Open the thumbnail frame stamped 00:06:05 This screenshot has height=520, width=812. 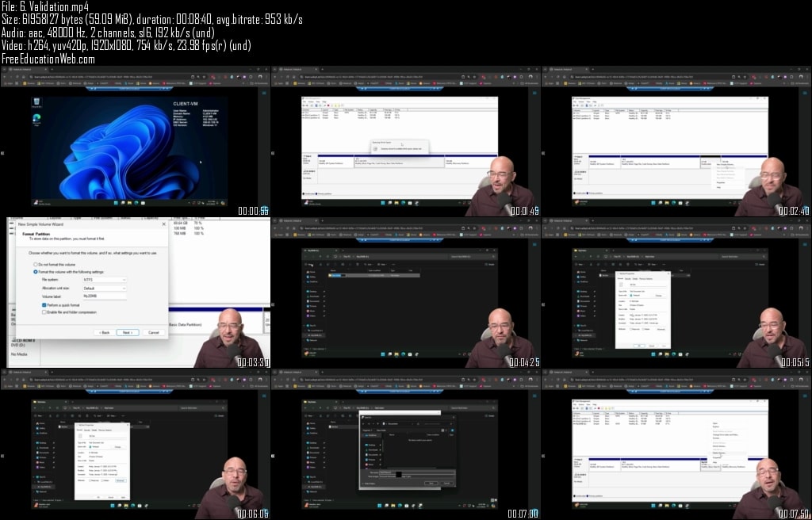coord(135,445)
